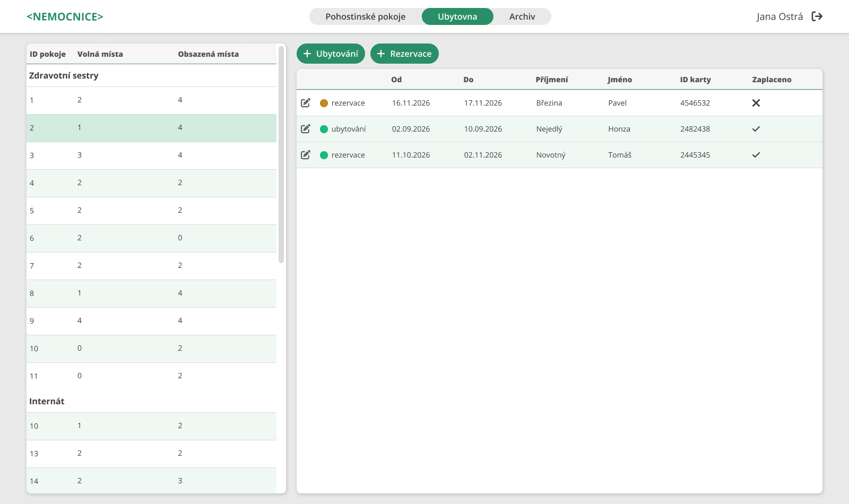Edit the Březina reservation row
This screenshot has height=504, width=849.
pos(306,103)
